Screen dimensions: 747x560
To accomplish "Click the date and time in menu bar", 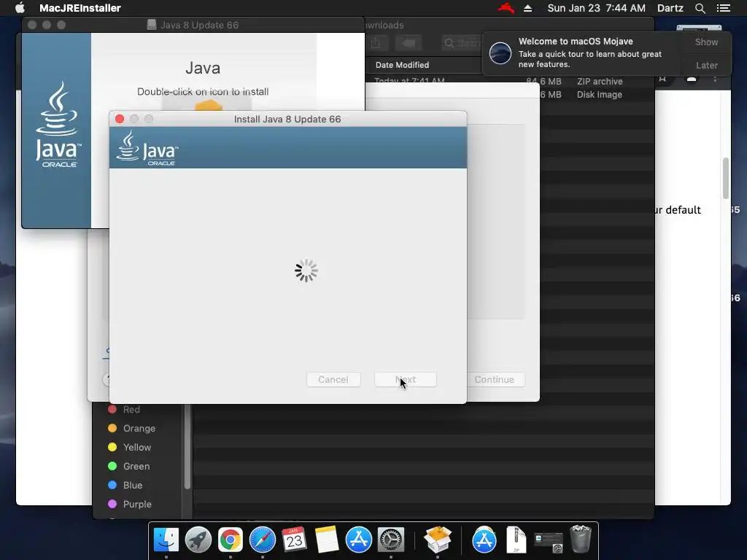I will [596, 8].
